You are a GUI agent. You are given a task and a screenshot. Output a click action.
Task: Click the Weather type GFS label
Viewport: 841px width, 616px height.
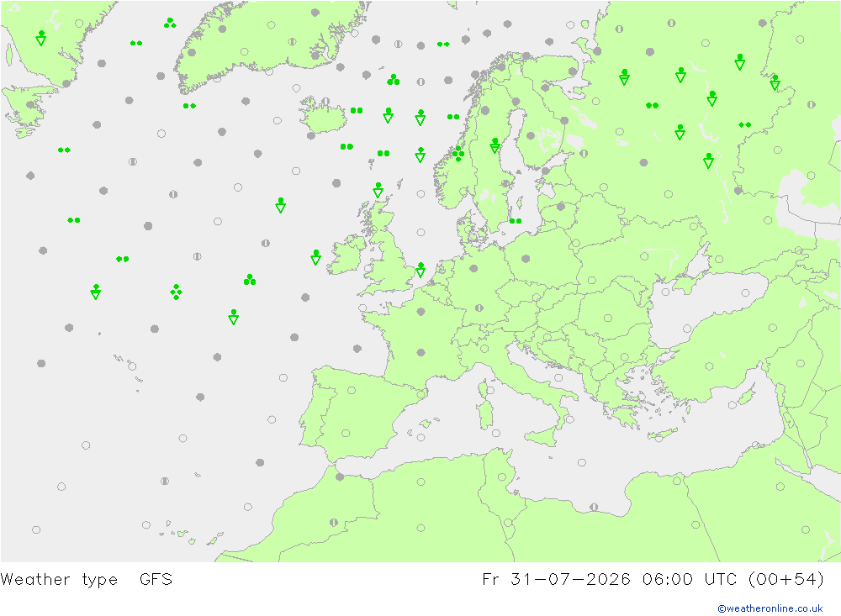[x=87, y=580]
